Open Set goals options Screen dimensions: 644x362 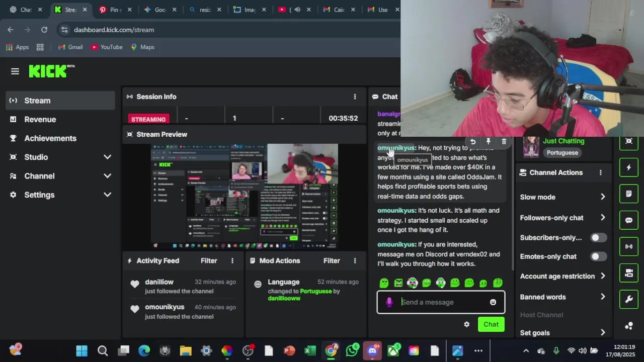pos(563,333)
